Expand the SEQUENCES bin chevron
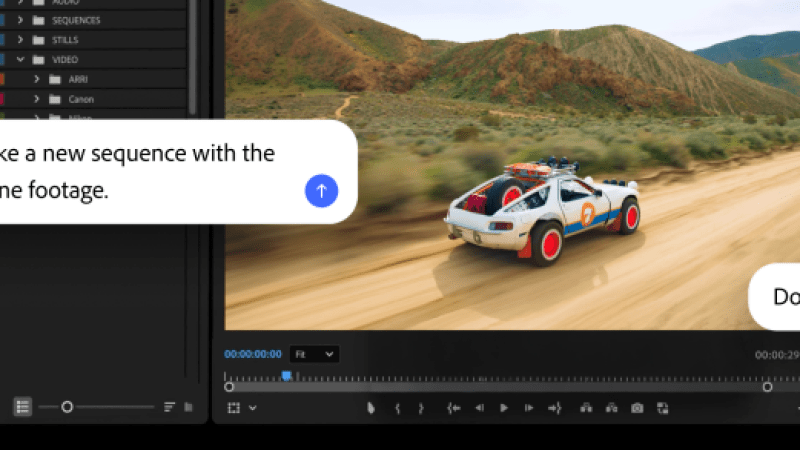Image resolution: width=800 pixels, height=450 pixels. click(x=20, y=20)
